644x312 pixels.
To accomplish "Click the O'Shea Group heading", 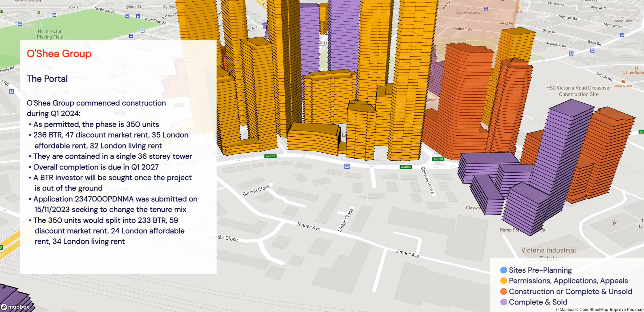I will point(59,54).
